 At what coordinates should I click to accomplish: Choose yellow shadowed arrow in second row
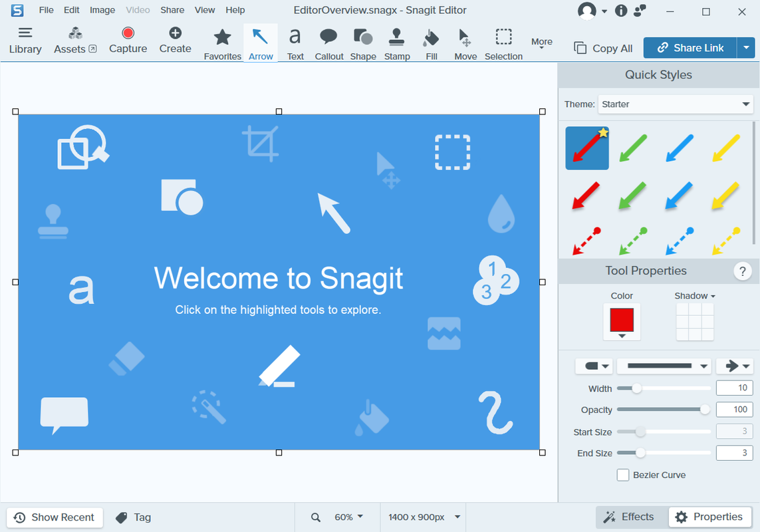(725, 196)
